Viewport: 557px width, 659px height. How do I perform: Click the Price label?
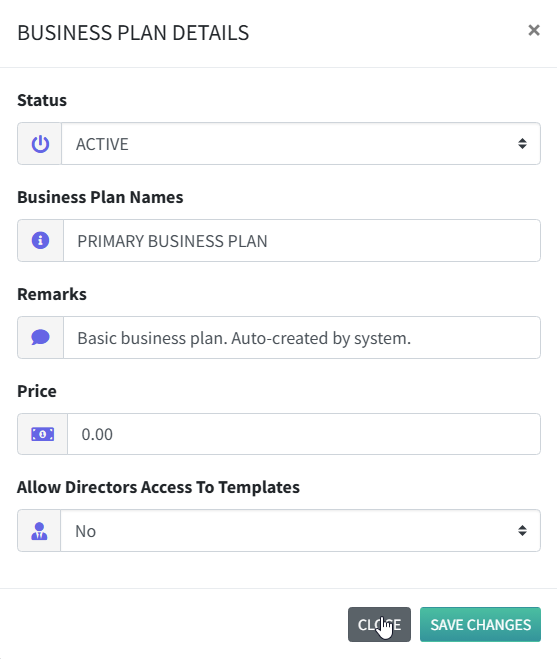(37, 391)
